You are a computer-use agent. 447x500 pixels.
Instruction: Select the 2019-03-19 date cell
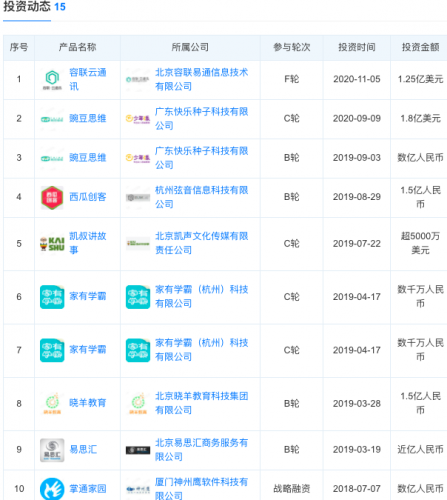(357, 449)
